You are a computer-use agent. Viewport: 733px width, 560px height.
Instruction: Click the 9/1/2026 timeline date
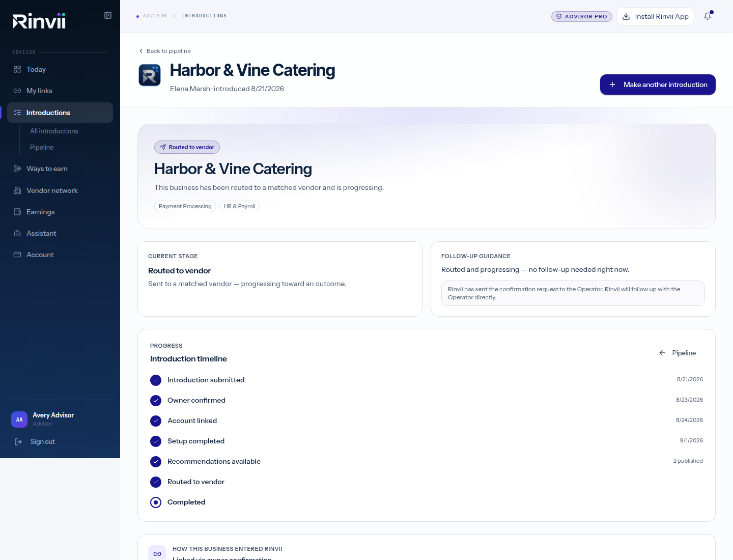[x=691, y=440]
